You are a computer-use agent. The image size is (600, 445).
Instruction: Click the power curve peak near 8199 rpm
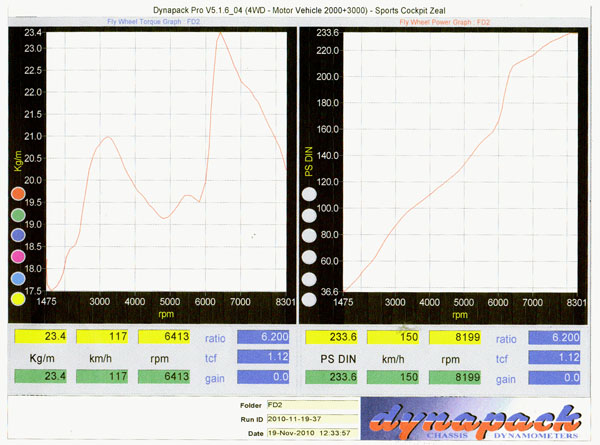coord(569,34)
